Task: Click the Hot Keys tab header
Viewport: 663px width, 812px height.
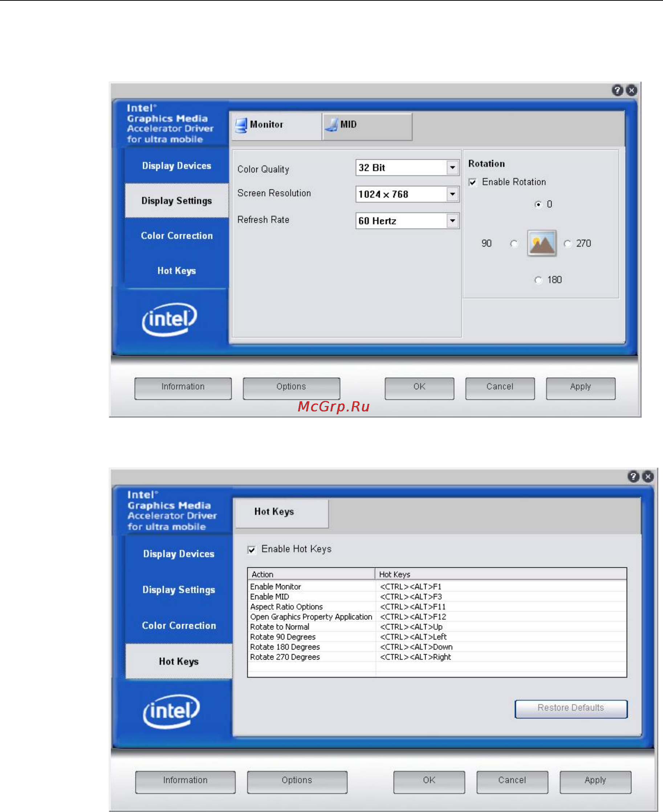Action: (x=282, y=514)
